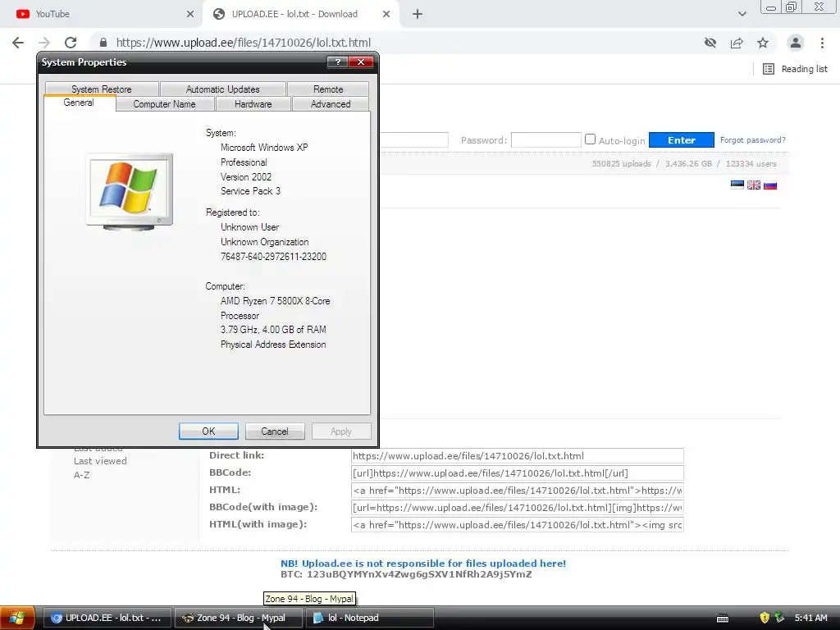Select the General tab
This screenshot has width=840, height=630.
tap(79, 103)
